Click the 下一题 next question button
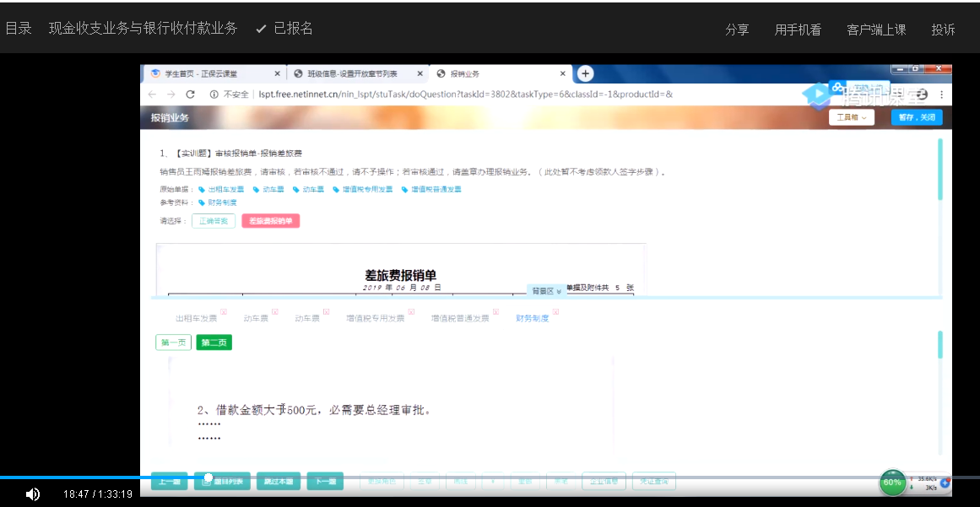Screen dimensions: 980x507 (325, 482)
